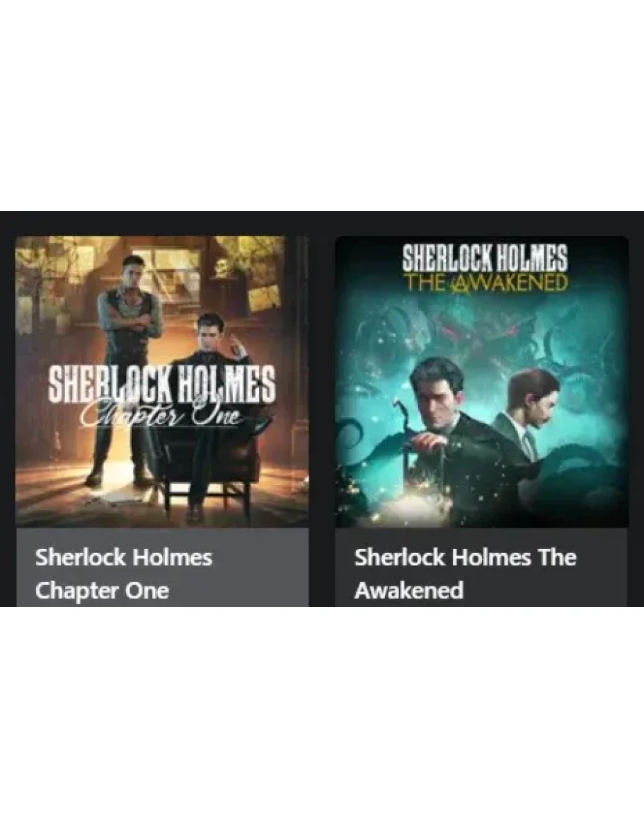Click the "Sherlock Holmes Chapter One" title text

[x=124, y=574]
